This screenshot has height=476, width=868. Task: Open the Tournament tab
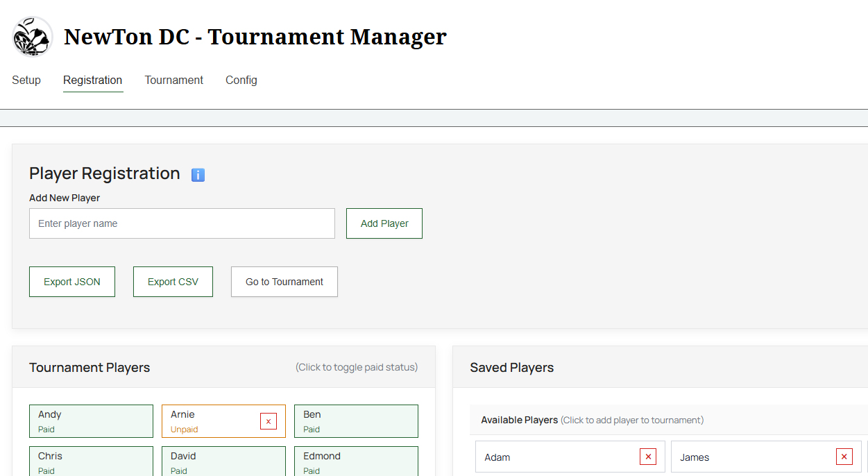tap(173, 80)
